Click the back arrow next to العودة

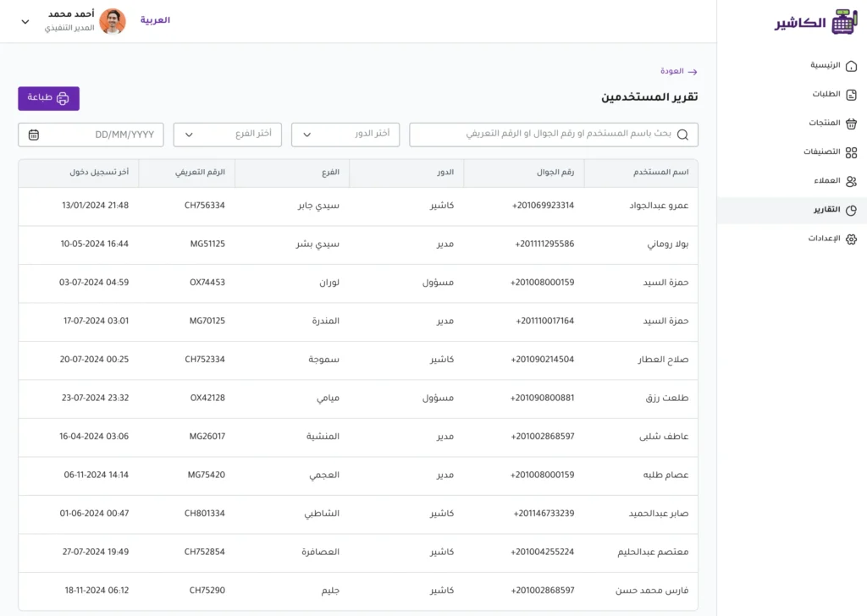coord(693,72)
